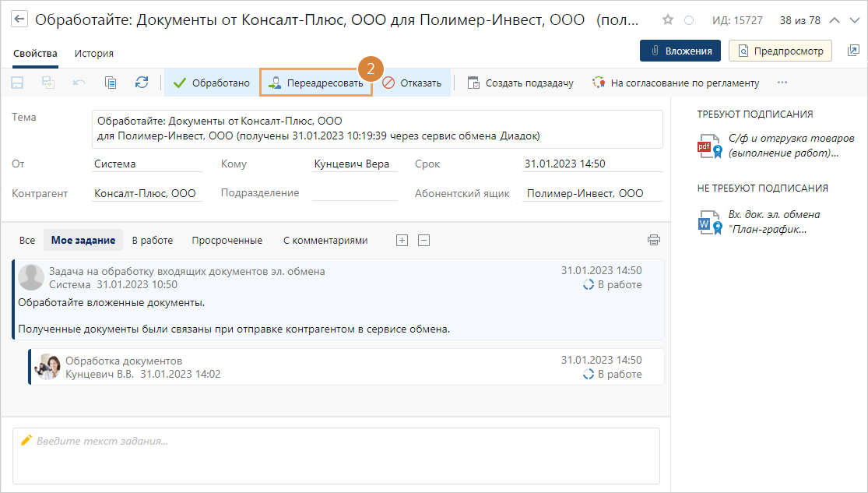Star this task as favorite
Screen dimensions: 868x493
[x=668, y=20]
